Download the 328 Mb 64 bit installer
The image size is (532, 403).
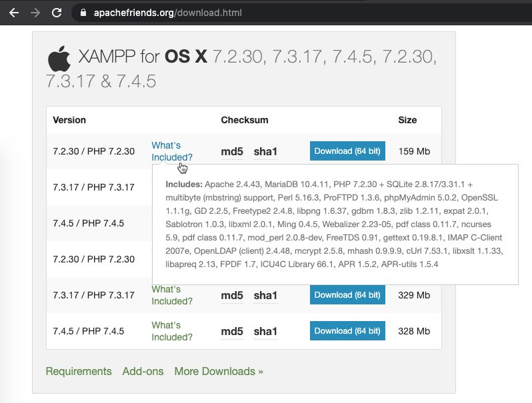click(347, 331)
